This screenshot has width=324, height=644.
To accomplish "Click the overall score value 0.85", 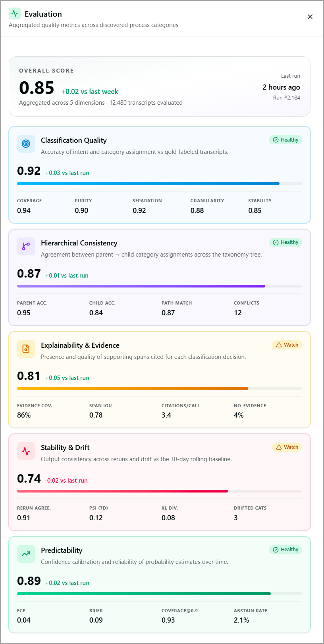I will 37,88.
